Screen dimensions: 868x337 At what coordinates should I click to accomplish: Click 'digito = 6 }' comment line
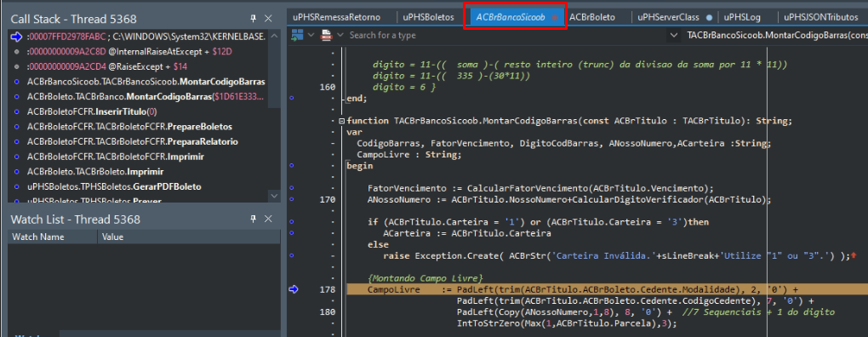coord(404,88)
